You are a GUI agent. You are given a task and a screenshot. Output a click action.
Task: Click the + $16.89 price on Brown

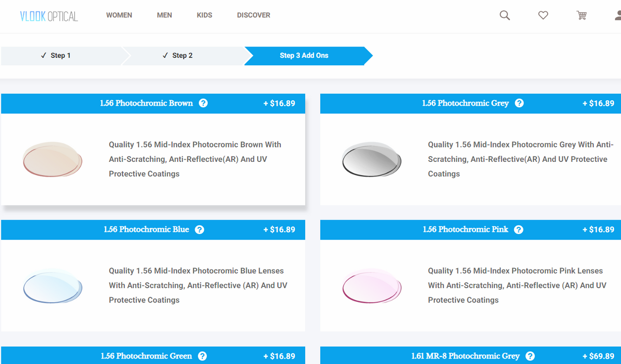point(279,103)
